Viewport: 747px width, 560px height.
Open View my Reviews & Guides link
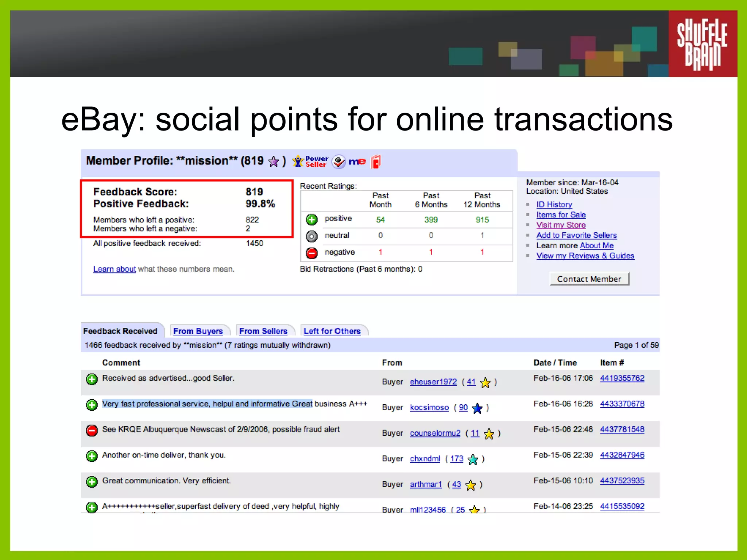(x=585, y=256)
